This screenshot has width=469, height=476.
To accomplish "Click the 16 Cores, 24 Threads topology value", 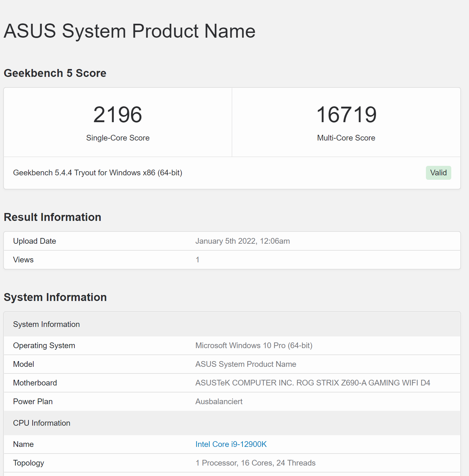I will (x=256, y=463).
